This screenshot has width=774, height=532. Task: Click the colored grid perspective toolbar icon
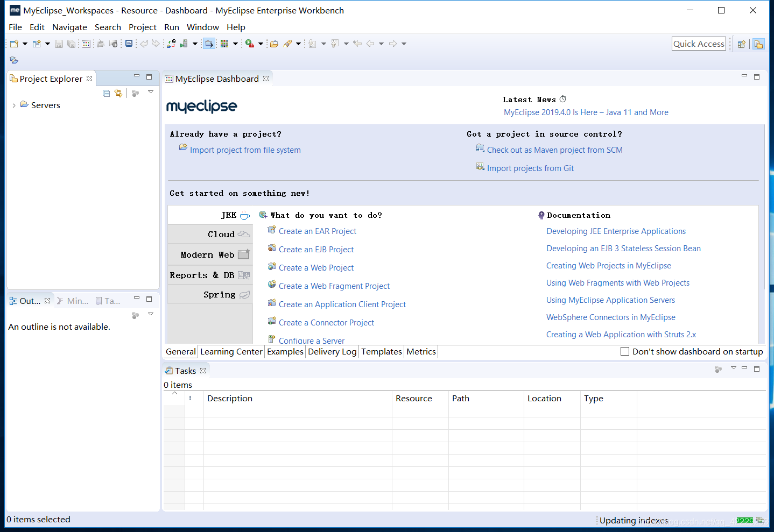coord(224,44)
